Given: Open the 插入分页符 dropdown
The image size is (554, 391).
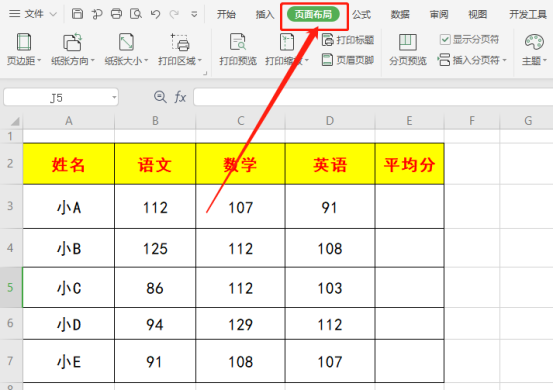Looking at the screenshot, I should (x=472, y=60).
